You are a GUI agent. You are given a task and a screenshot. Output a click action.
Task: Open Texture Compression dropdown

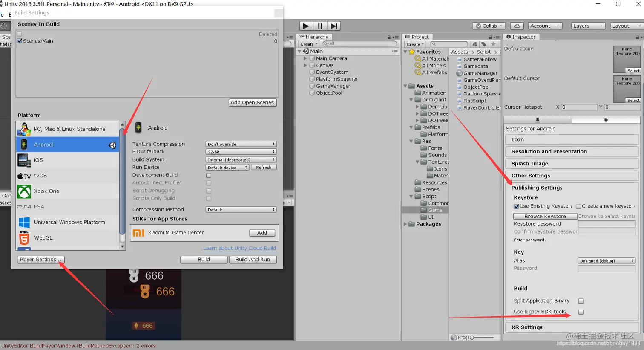pyautogui.click(x=241, y=144)
